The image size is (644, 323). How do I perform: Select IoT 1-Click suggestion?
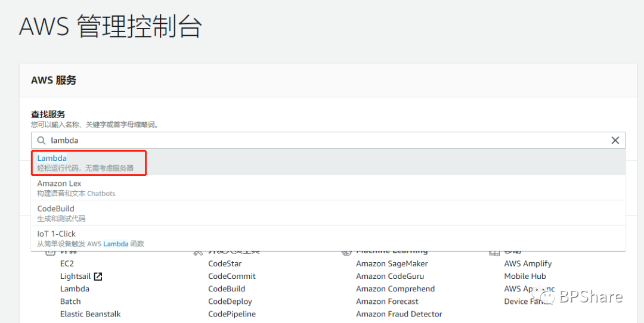57,234
